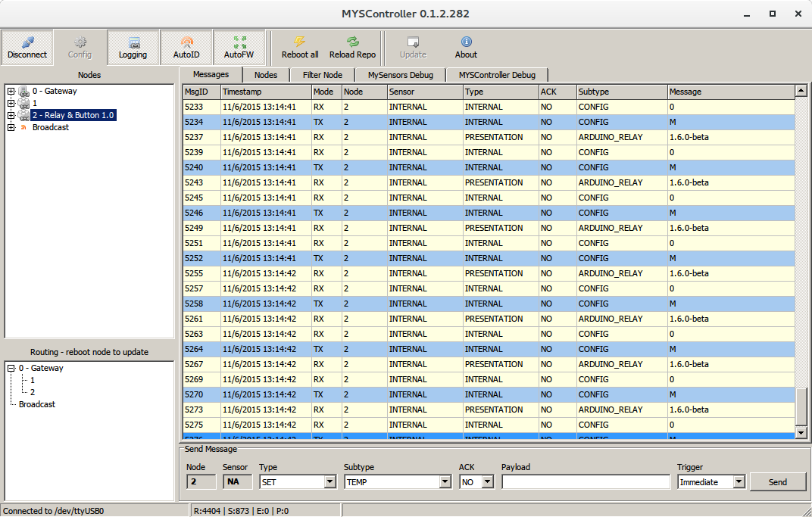Screen dimensions: 812x517
Task: Select message row with MsgID 5252
Action: (489, 258)
